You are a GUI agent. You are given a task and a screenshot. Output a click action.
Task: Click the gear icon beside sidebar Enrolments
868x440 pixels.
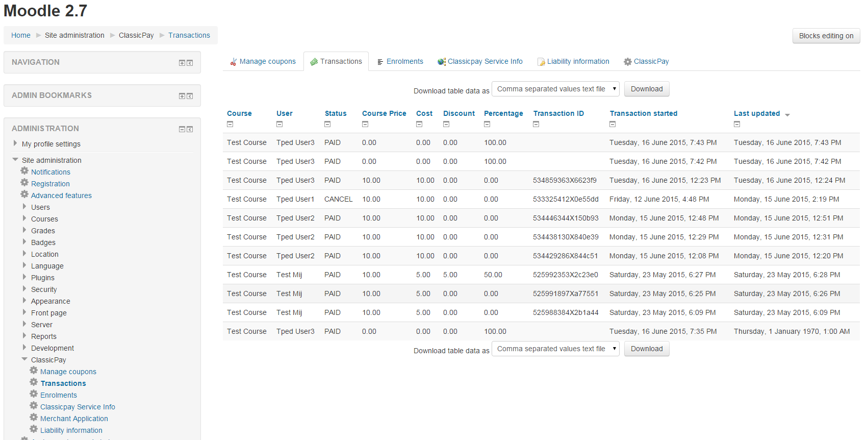34,394
